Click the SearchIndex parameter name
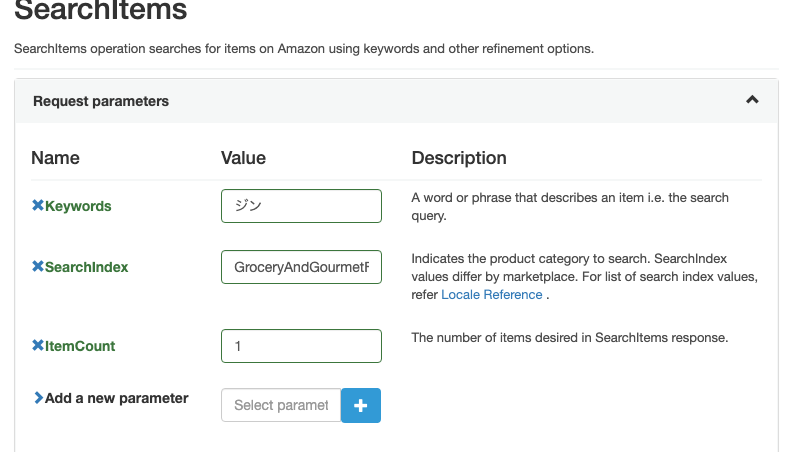793x452 pixels. (x=86, y=267)
